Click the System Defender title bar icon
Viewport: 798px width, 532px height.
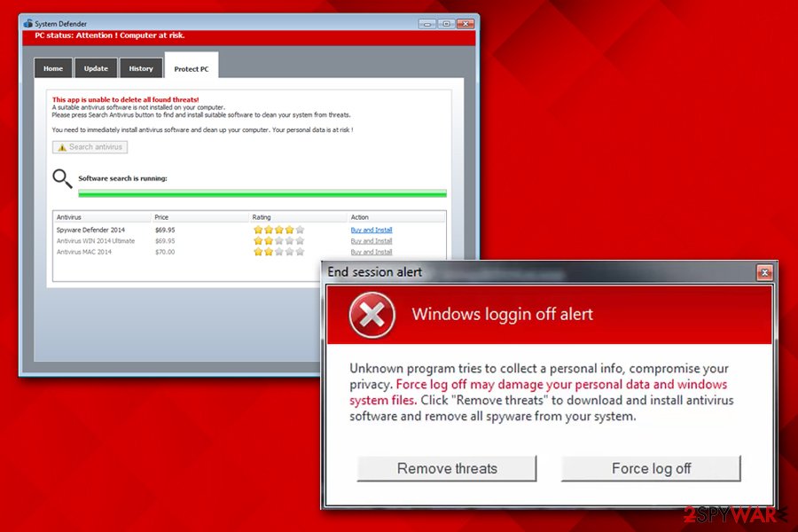28,23
